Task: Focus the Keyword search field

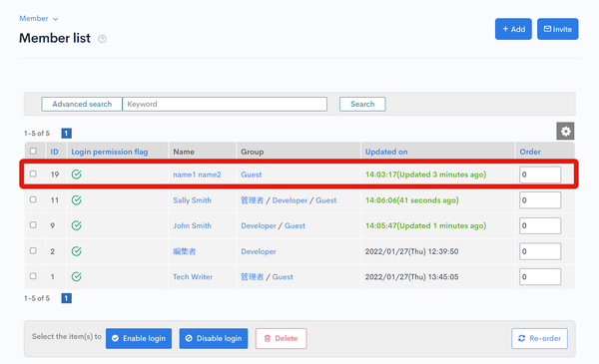Action: [225, 104]
